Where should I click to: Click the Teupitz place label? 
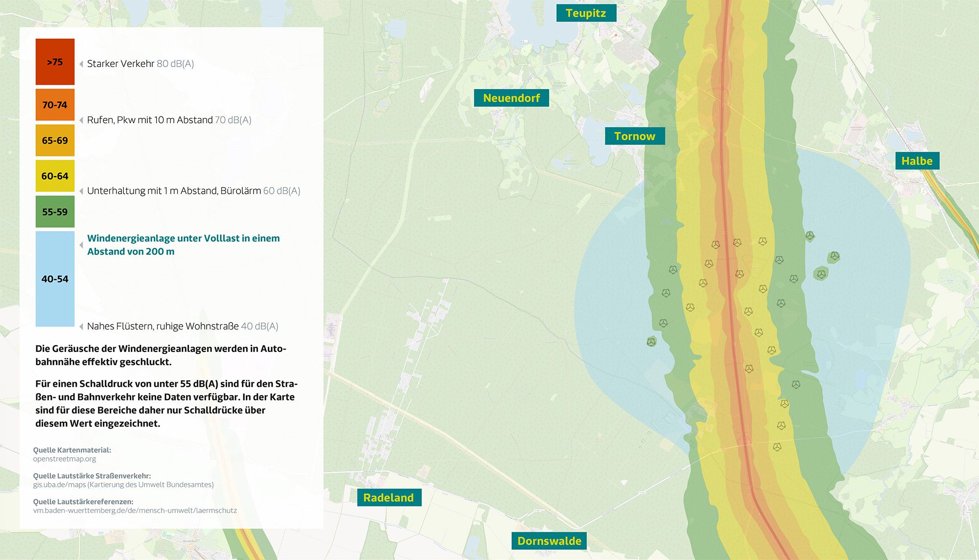point(586,13)
